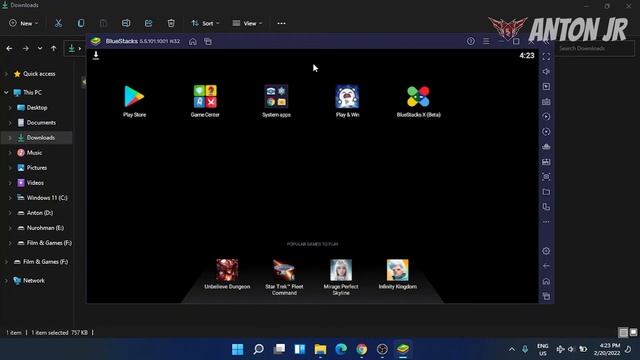The width and height of the screenshot is (640, 360).
Task: Click the New button in Explorer
Action: (x=24, y=23)
